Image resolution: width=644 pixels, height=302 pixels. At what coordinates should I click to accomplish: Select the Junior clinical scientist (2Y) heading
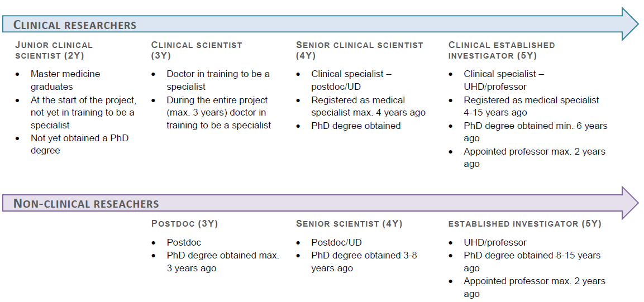pos(54,50)
